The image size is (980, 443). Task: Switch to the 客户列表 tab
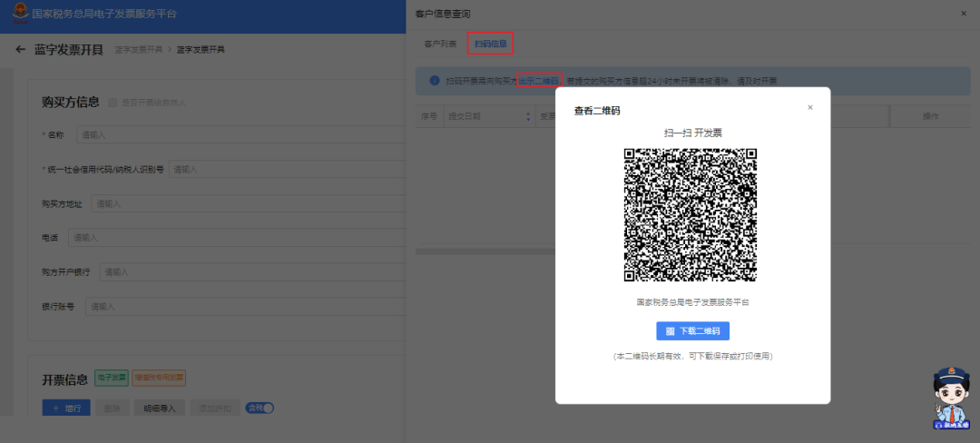[x=440, y=44]
